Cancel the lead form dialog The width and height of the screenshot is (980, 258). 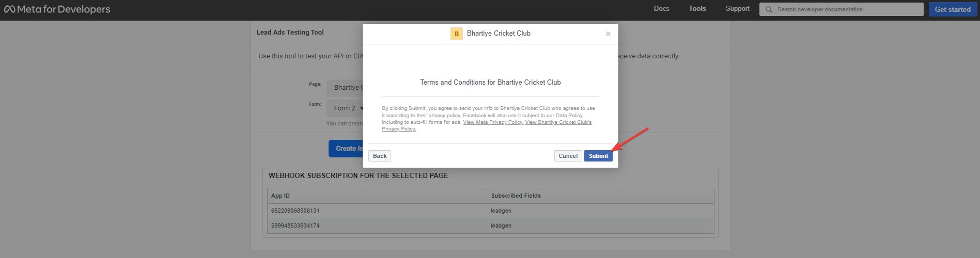(x=568, y=156)
